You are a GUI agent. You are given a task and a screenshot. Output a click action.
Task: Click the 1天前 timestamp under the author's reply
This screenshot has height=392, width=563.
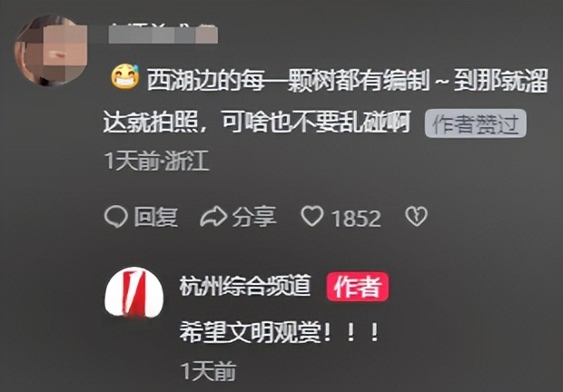coord(209,371)
